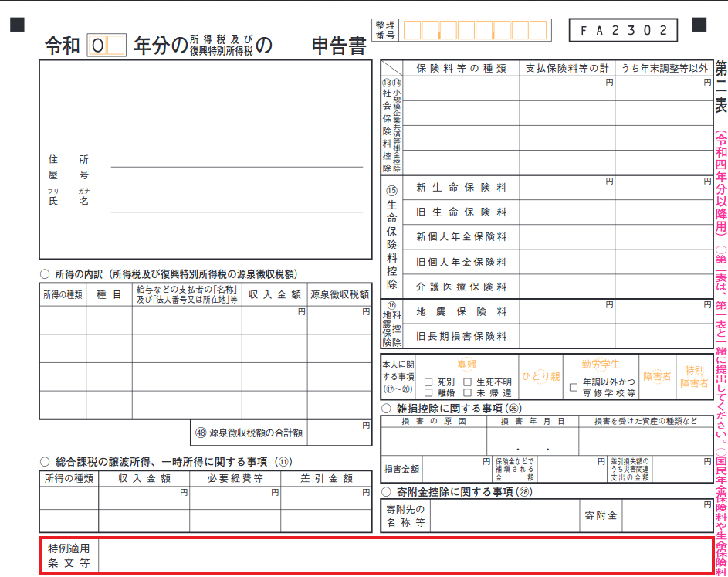728x577 pixels.
Task: Click the 寄附金 amount field
Action: coord(667,516)
